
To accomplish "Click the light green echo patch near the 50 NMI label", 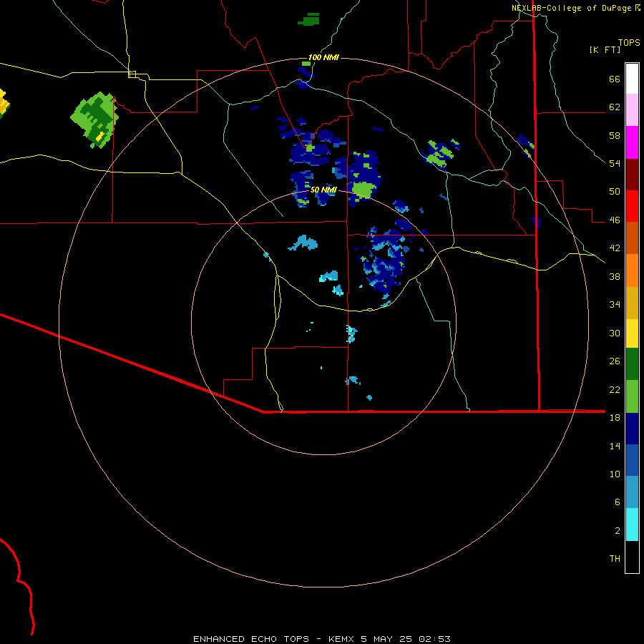I will [364, 190].
